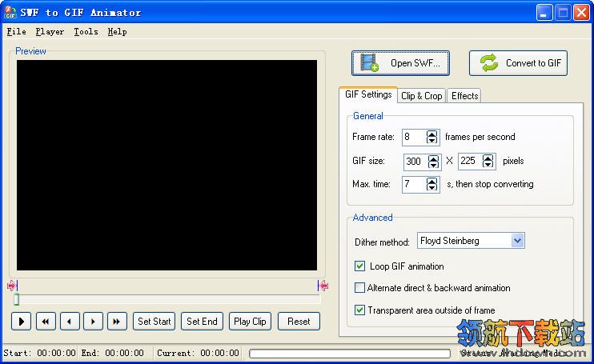Click the Current: 00:00:00 status text
594x364 pixels.
click(x=198, y=353)
